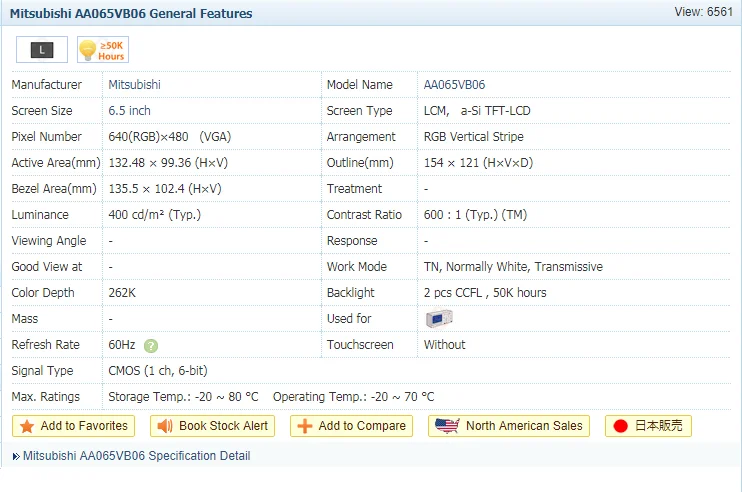
Task: Select the Without touchscreen value
Action: (x=444, y=345)
